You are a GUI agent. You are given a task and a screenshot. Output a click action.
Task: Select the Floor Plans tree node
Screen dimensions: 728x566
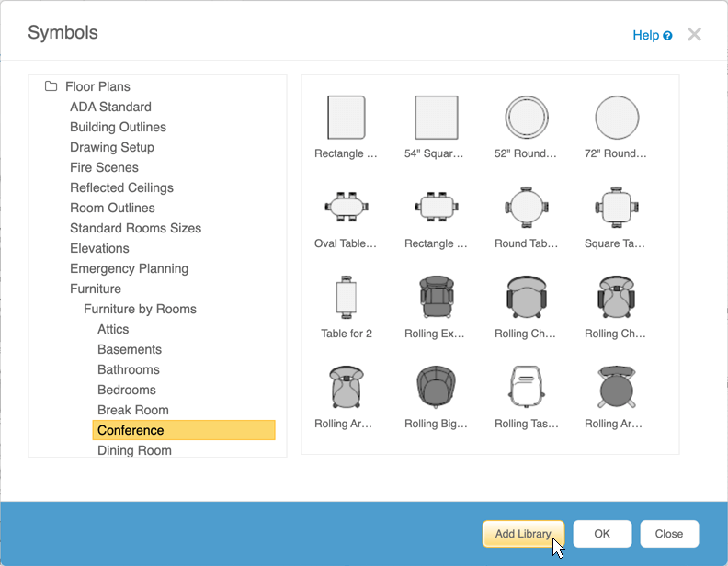97,86
